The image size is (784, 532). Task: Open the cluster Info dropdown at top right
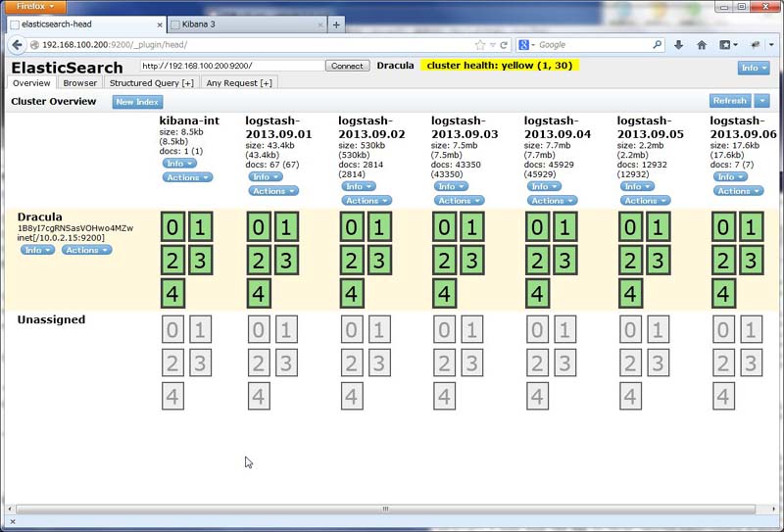[x=754, y=68]
